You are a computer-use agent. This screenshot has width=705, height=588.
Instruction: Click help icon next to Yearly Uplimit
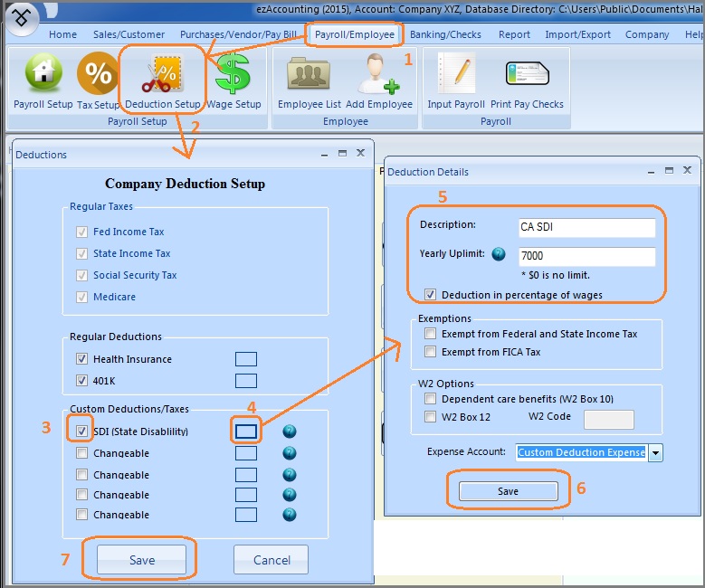click(x=498, y=254)
